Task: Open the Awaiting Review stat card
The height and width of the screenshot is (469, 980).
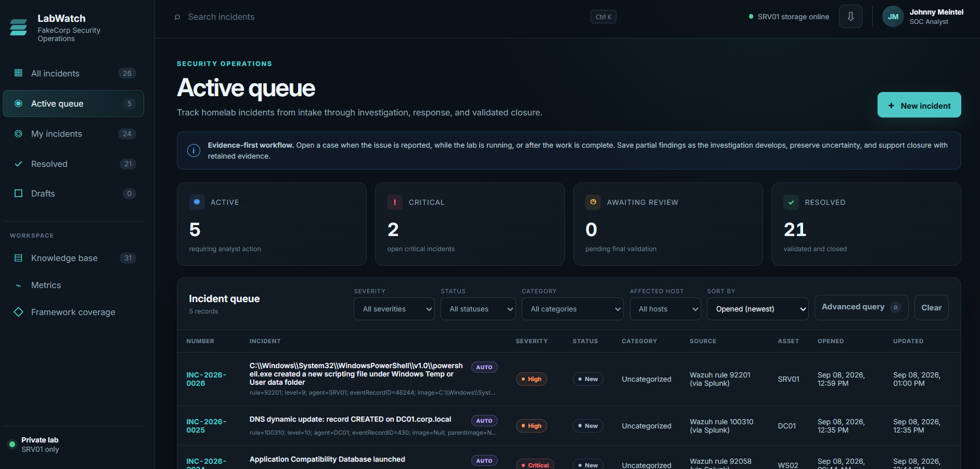Action: 668,224
